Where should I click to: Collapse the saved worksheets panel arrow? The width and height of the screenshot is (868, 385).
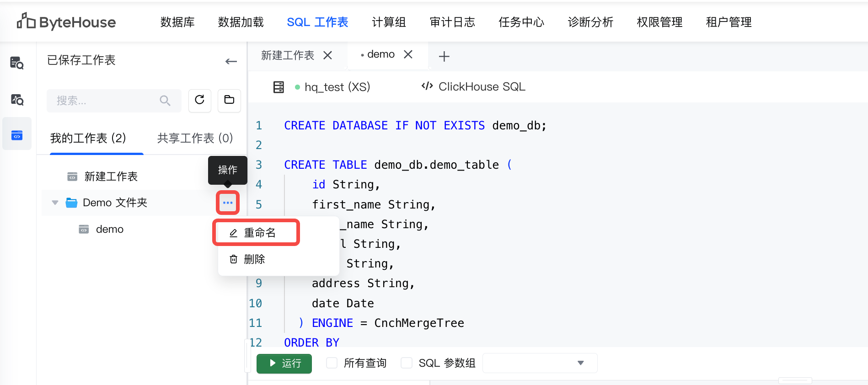point(231,61)
